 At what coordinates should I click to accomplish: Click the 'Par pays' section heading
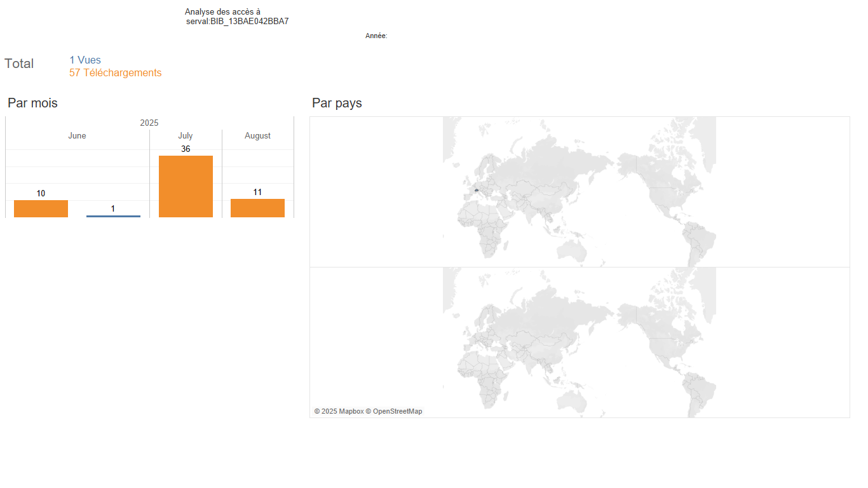coord(337,103)
